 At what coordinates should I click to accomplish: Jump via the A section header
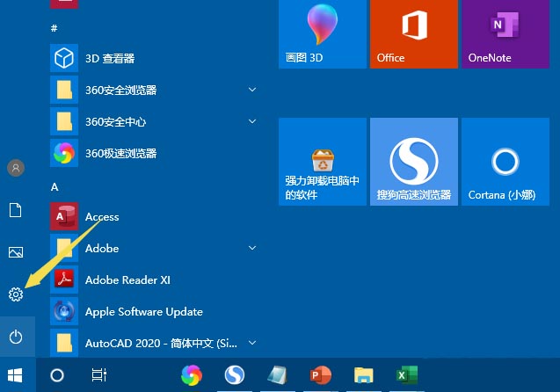55,186
